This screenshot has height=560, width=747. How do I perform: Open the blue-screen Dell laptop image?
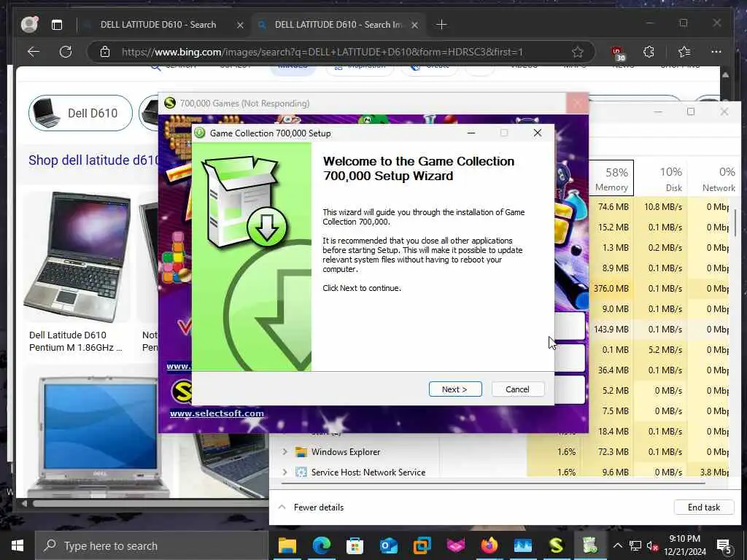coord(98,436)
